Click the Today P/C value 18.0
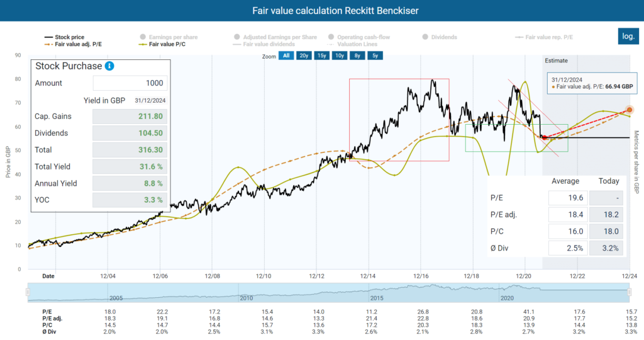Image resolution: width=644 pixels, height=340 pixels. (x=606, y=232)
